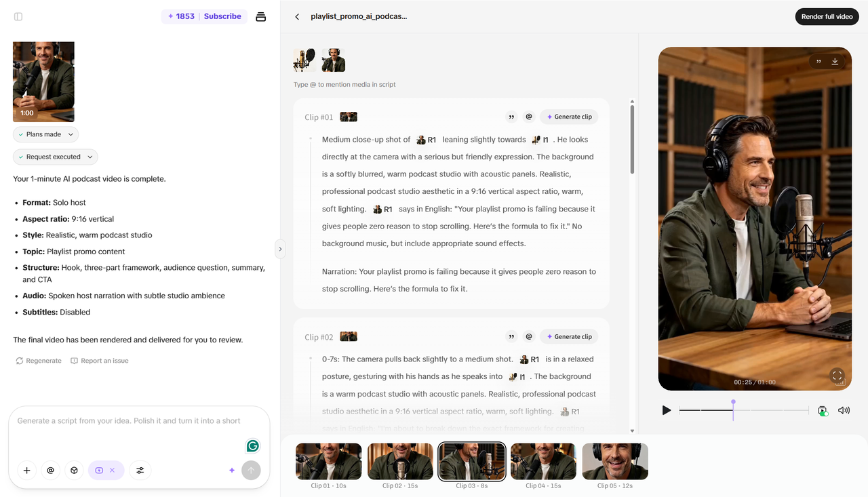
Task: Click the cube icon in prompt box
Action: pos(74,470)
